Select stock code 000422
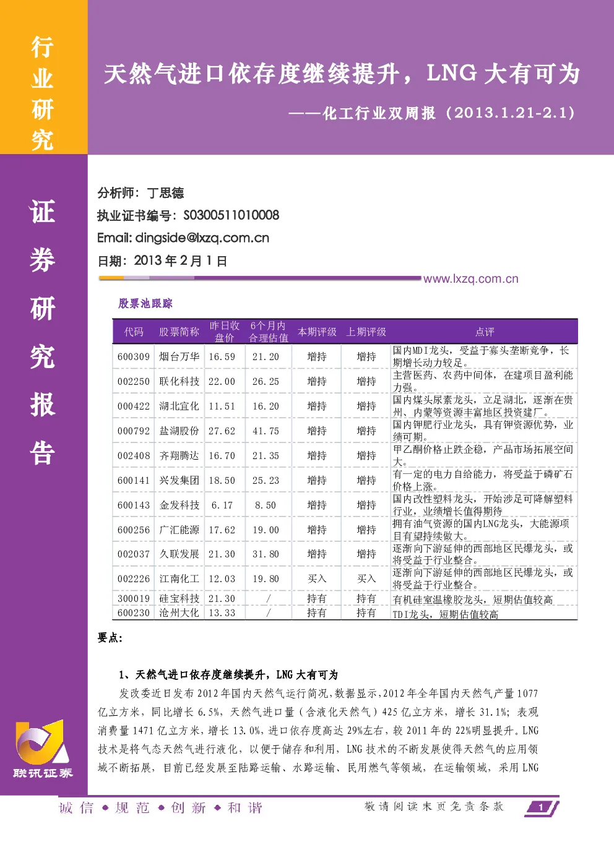This screenshot has height=868, width=614. pos(134,406)
